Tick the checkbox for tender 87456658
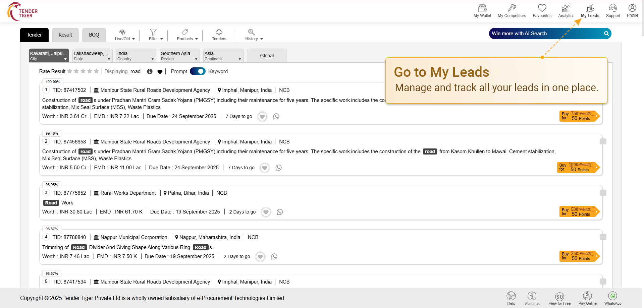This screenshot has width=644, height=308. coord(603,141)
